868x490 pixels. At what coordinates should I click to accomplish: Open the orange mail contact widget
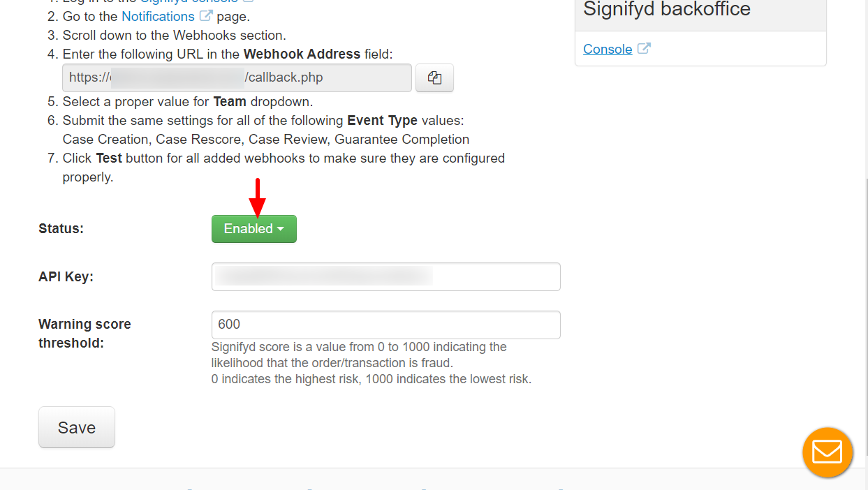coord(827,452)
